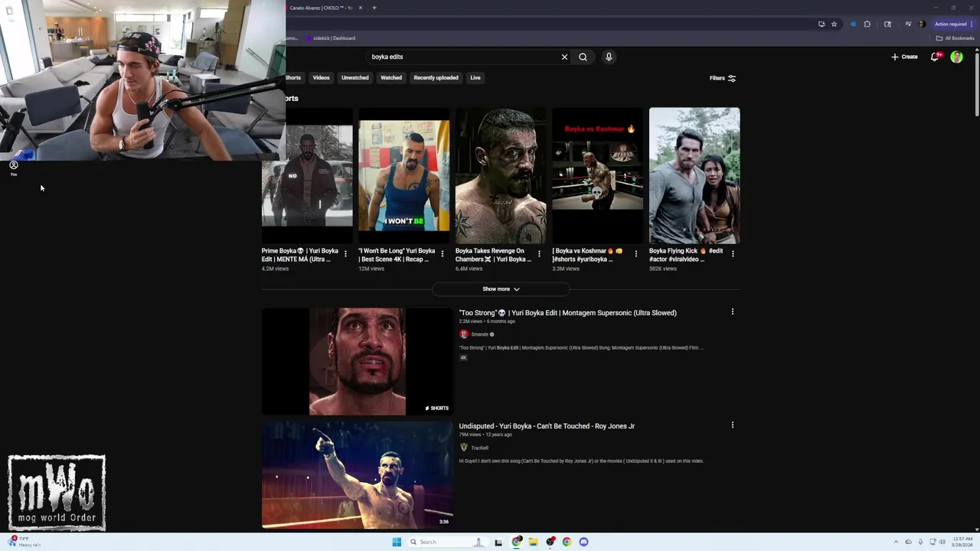
Task: Select the Recently uploaded filter chip
Action: [x=436, y=78]
